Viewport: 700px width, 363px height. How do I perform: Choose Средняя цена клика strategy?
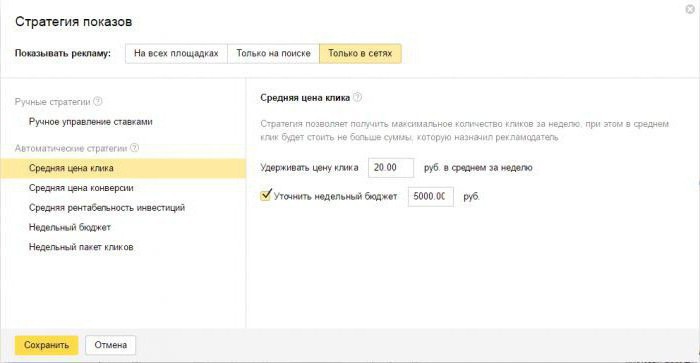123,168
